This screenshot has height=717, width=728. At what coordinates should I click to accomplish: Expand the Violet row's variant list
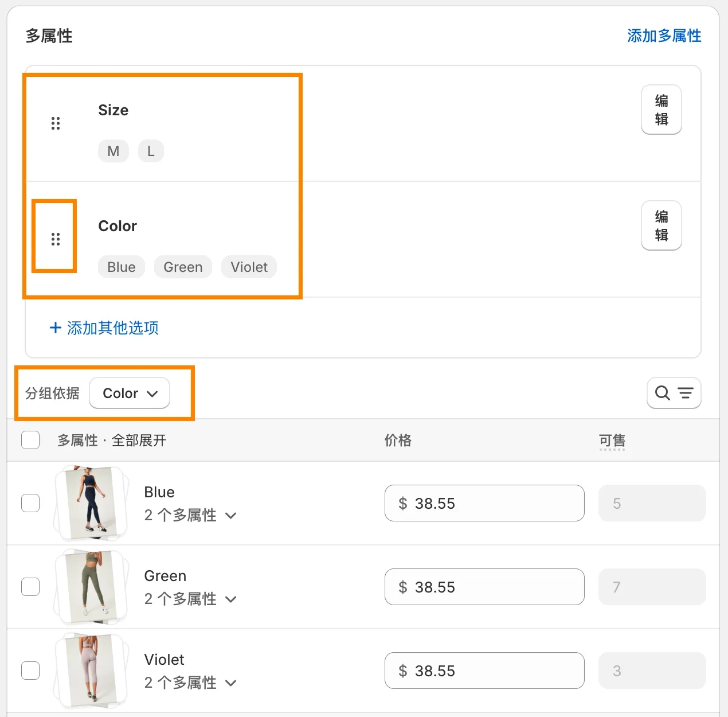[190, 683]
